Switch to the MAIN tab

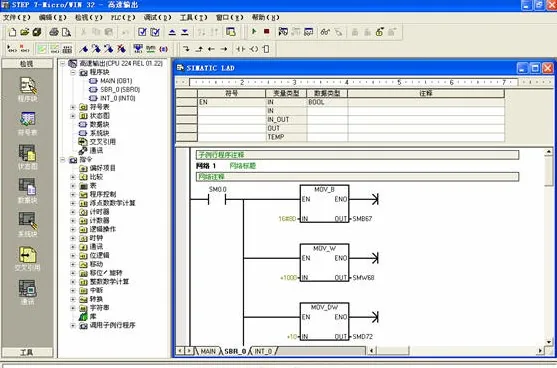pyautogui.click(x=208, y=351)
